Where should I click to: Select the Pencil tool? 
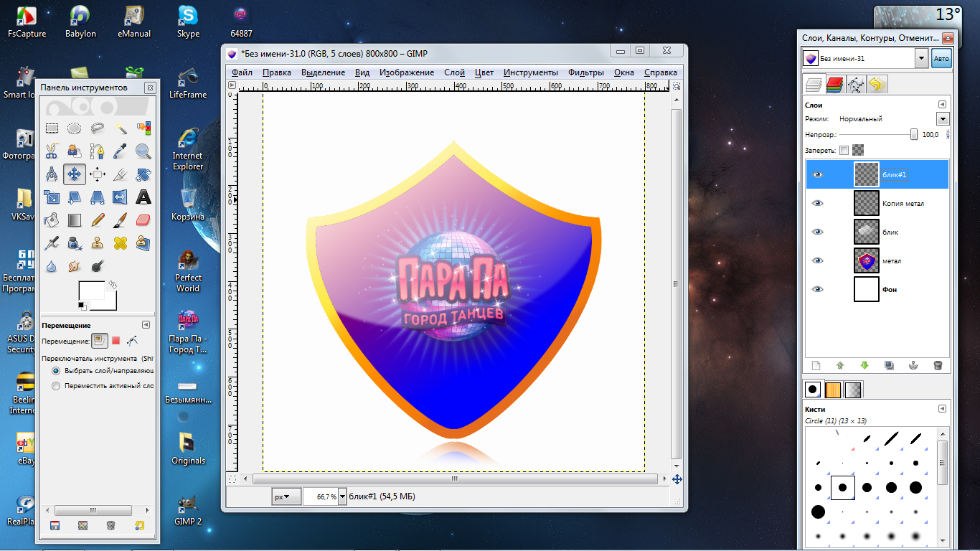(98, 220)
